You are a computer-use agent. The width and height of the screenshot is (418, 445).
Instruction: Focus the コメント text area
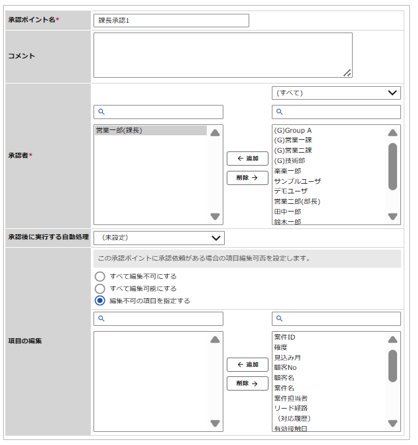[223, 55]
